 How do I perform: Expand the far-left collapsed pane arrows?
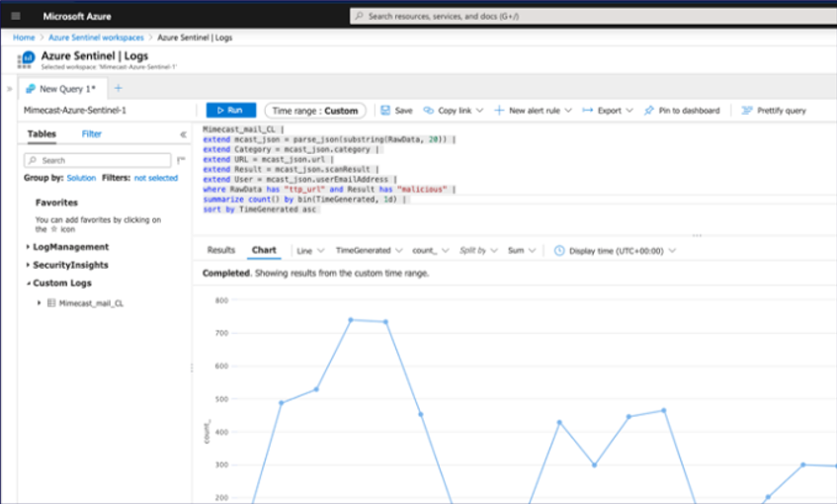tap(9, 89)
